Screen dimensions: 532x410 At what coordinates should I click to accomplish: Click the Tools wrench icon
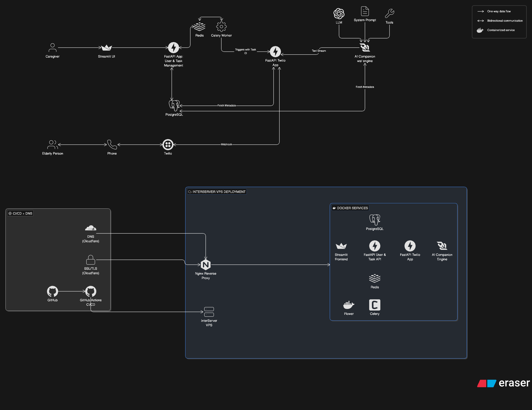pyautogui.click(x=389, y=13)
